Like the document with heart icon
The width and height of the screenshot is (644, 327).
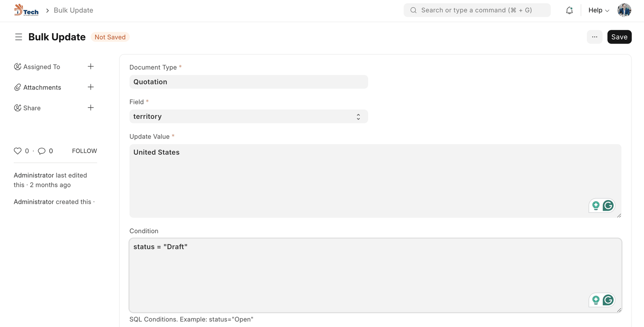click(x=18, y=151)
